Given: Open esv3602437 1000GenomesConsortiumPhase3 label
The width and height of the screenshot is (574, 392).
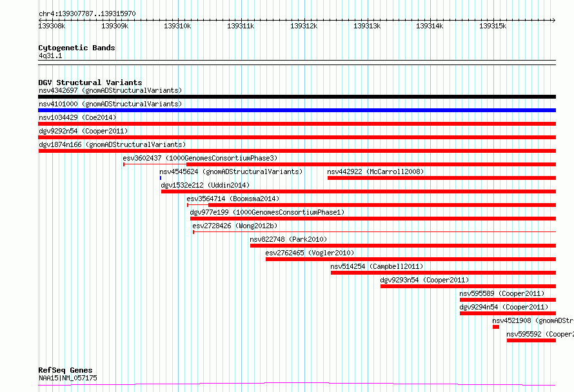Looking at the screenshot, I should click(x=200, y=158).
